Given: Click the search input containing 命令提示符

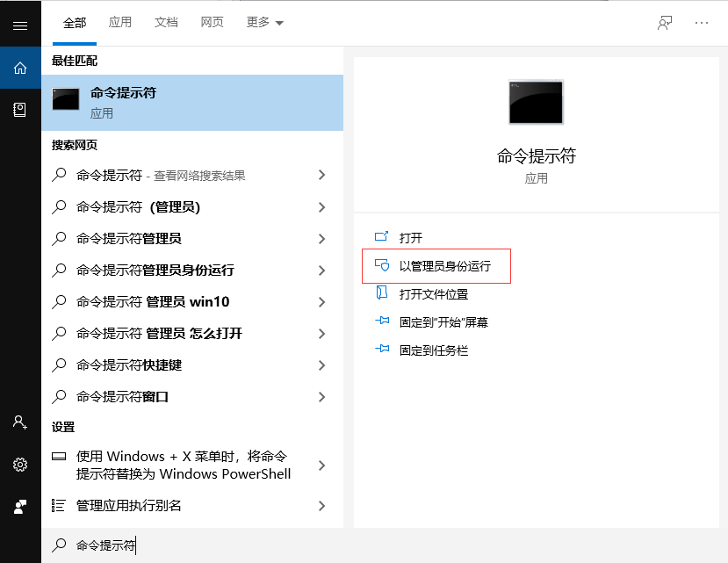Looking at the screenshot, I should pyautogui.click(x=385, y=545).
